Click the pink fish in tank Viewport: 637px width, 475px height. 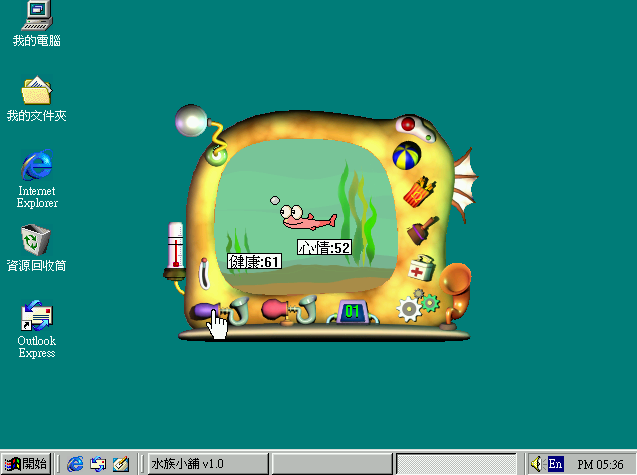[x=308, y=218]
